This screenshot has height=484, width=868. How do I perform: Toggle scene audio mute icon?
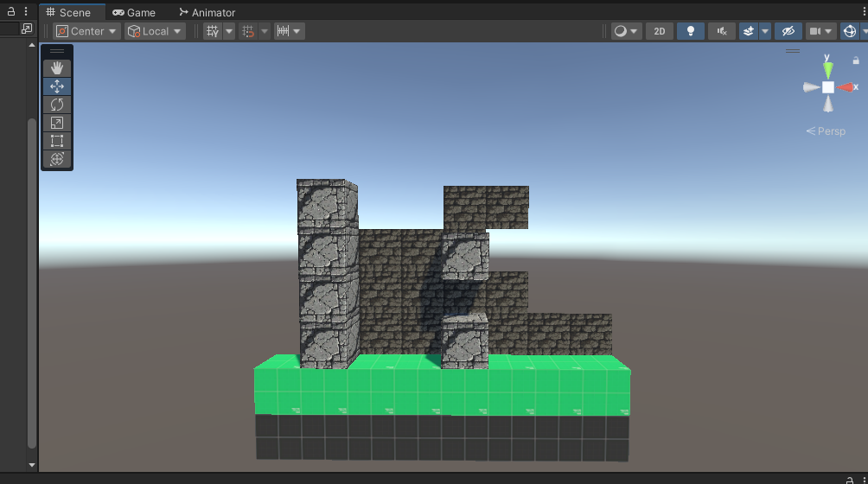[722, 31]
